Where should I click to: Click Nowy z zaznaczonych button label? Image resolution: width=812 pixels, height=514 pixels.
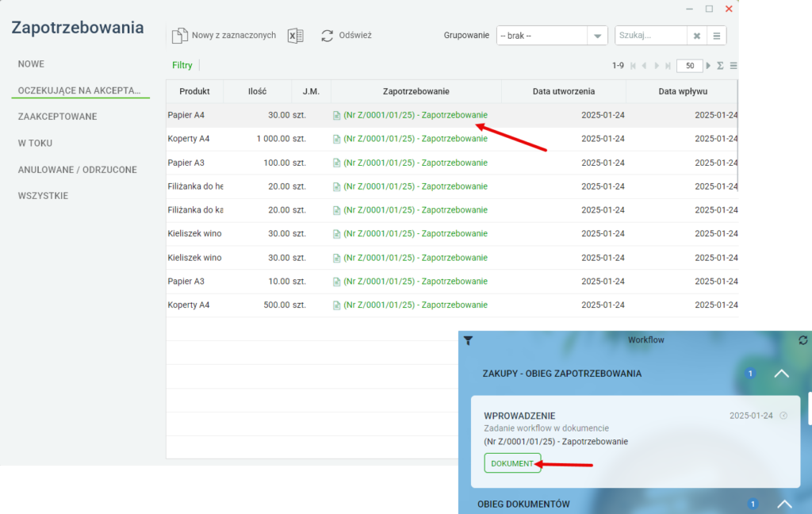coord(234,35)
